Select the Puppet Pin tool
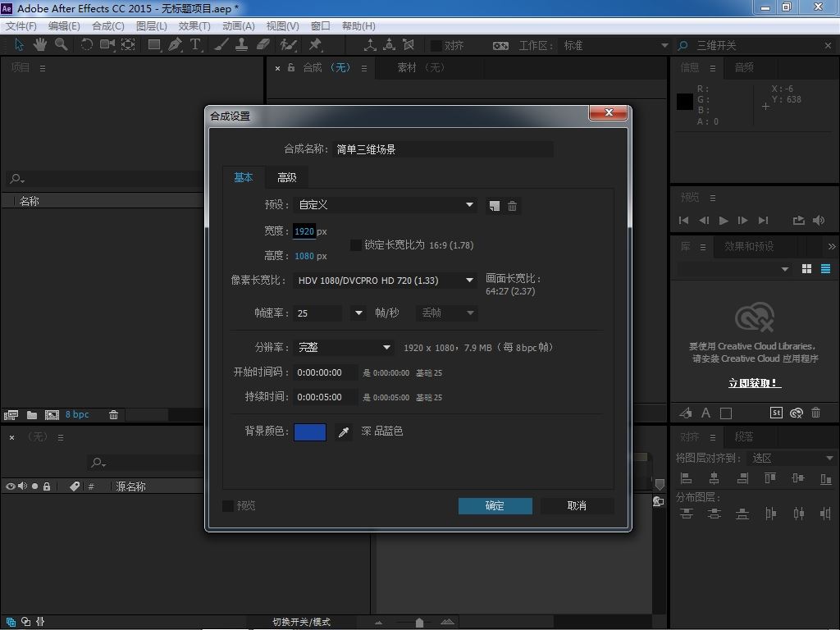The image size is (840, 630). pyautogui.click(x=315, y=45)
